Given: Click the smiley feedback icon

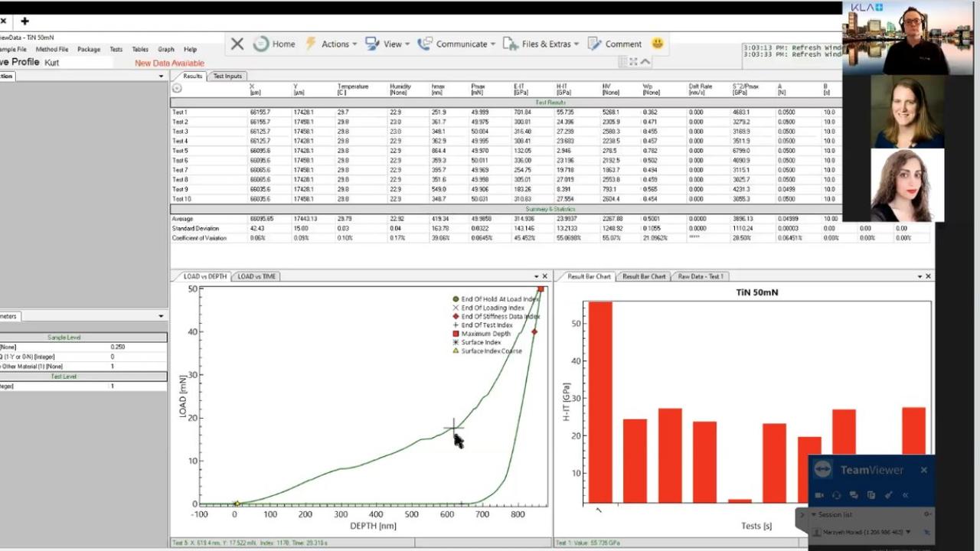Looking at the screenshot, I should [x=657, y=44].
